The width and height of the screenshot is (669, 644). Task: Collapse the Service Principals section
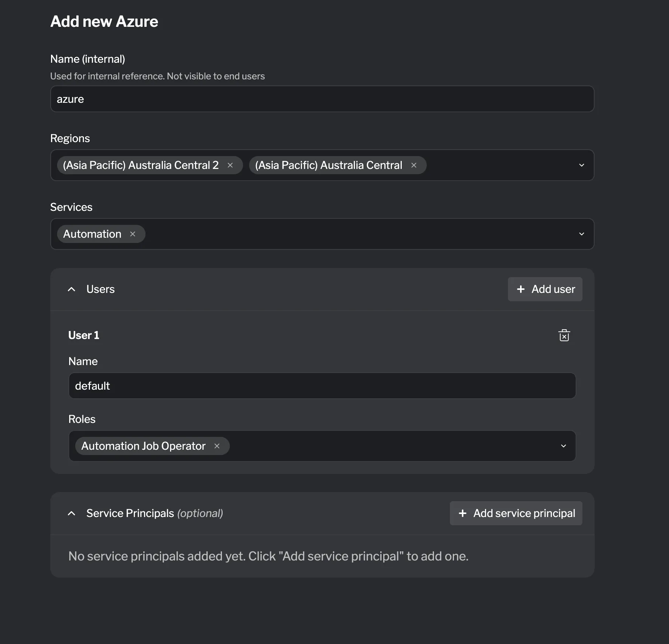pyautogui.click(x=71, y=513)
